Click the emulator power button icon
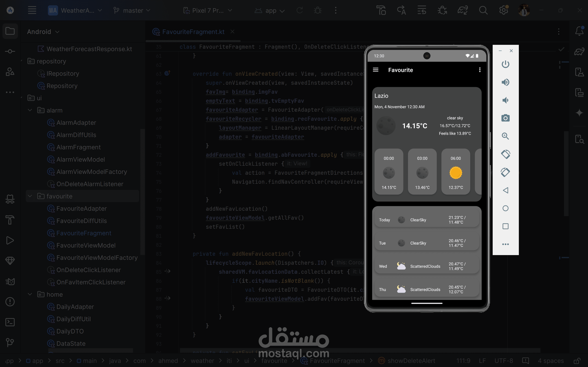Screen dimensions: 588x367 [x=505, y=64]
